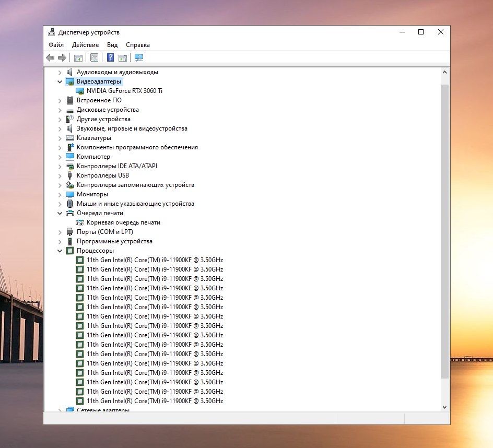Click the show/hide action pane toolbar icon
The height and width of the screenshot is (448, 493).
coord(123,57)
